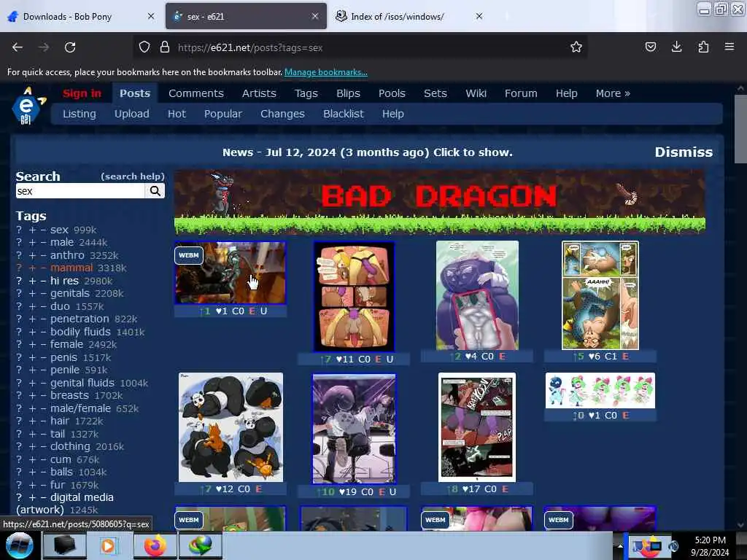Click the magnifier search submit button

tap(155, 191)
